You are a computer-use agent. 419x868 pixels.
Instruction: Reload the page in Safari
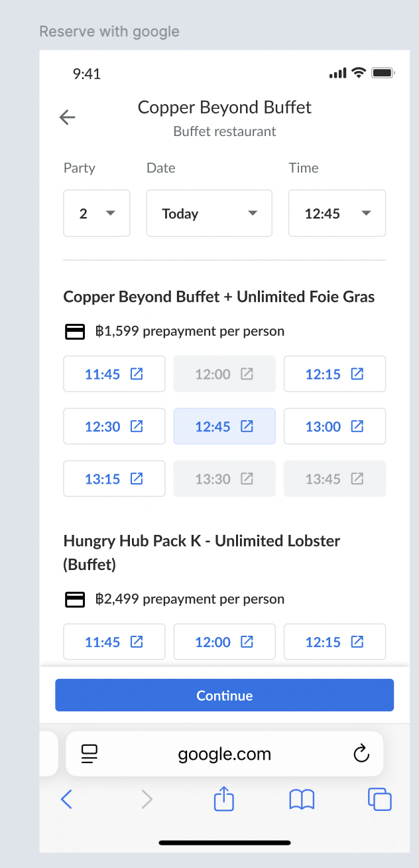(361, 754)
